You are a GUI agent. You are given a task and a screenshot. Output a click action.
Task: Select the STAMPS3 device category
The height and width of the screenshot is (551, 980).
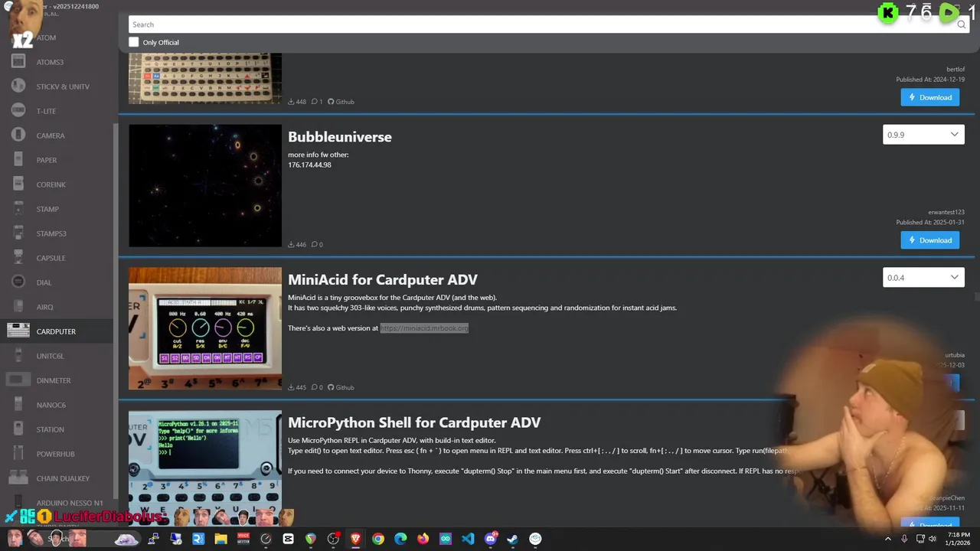coord(57,233)
